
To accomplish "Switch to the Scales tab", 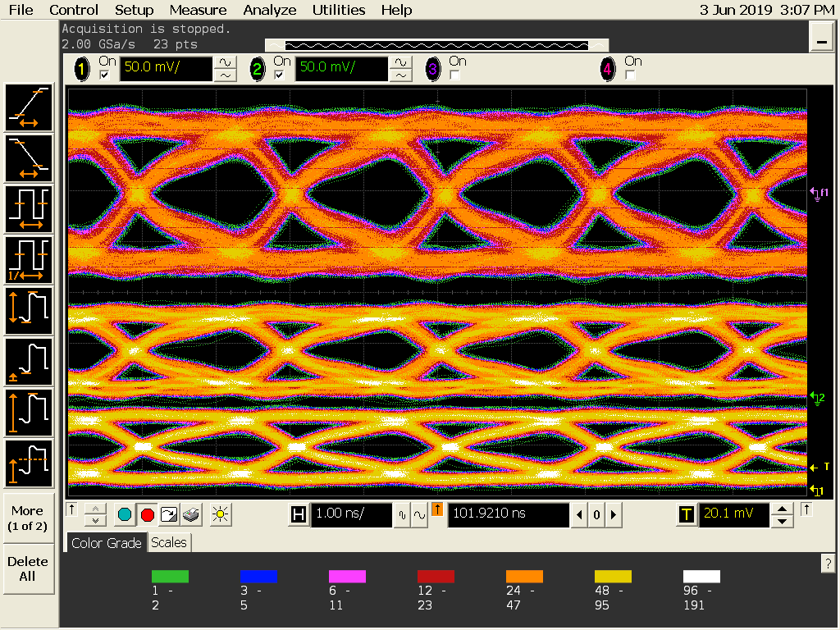I will (x=169, y=543).
